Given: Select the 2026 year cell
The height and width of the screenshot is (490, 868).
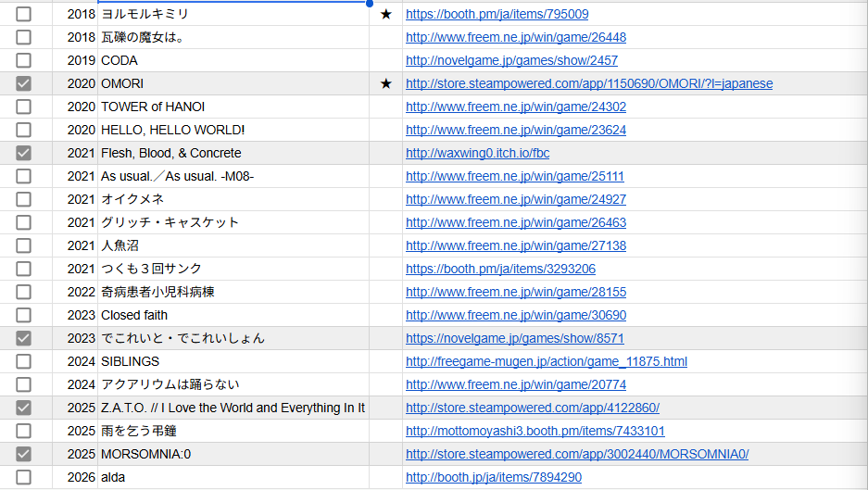Looking at the screenshot, I should tap(75, 477).
